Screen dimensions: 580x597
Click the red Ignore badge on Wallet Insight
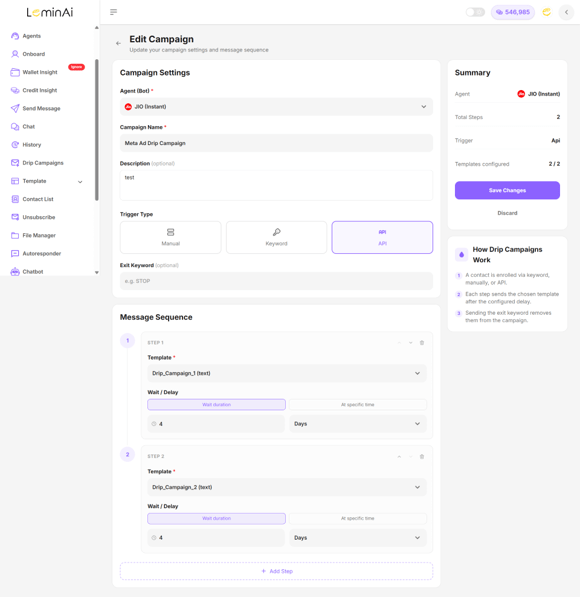tap(77, 67)
